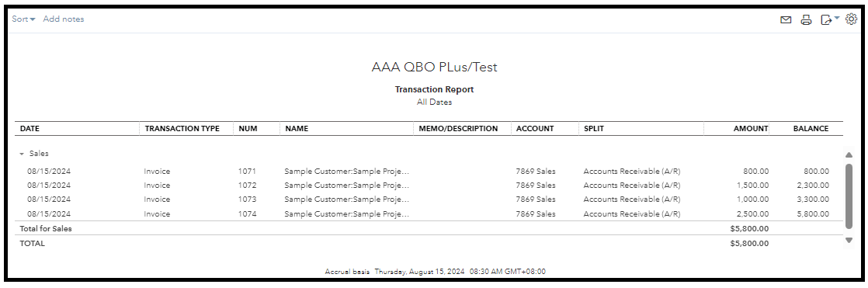Click the BALANCE column header
The width and height of the screenshot is (868, 288).
(811, 129)
